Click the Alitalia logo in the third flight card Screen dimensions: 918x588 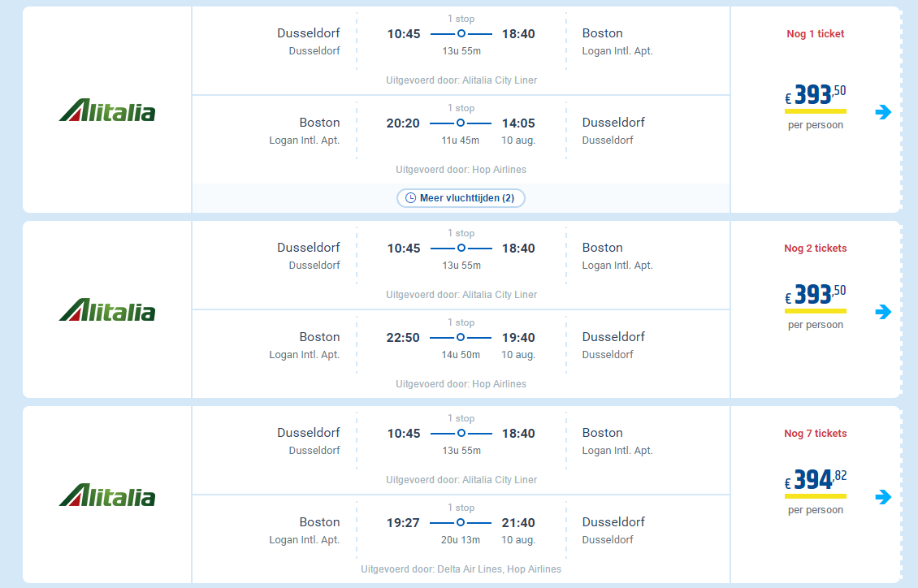(107, 495)
